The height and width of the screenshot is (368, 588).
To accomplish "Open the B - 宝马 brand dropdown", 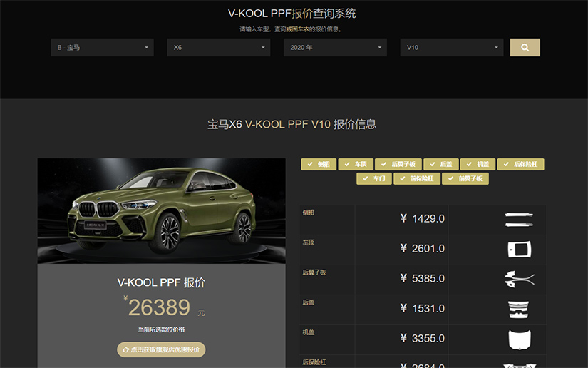I will [103, 47].
